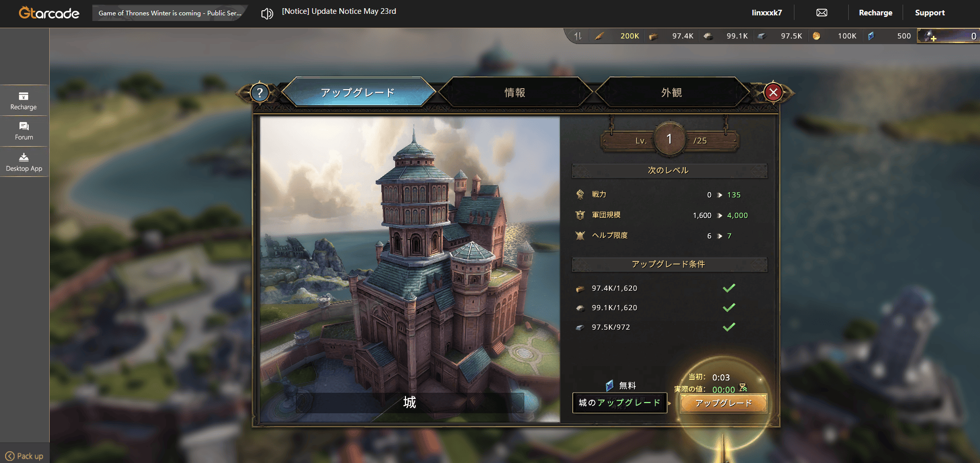This screenshot has height=463, width=980.
Task: Click the ヘルプ限度 help limit icon
Action: click(580, 235)
